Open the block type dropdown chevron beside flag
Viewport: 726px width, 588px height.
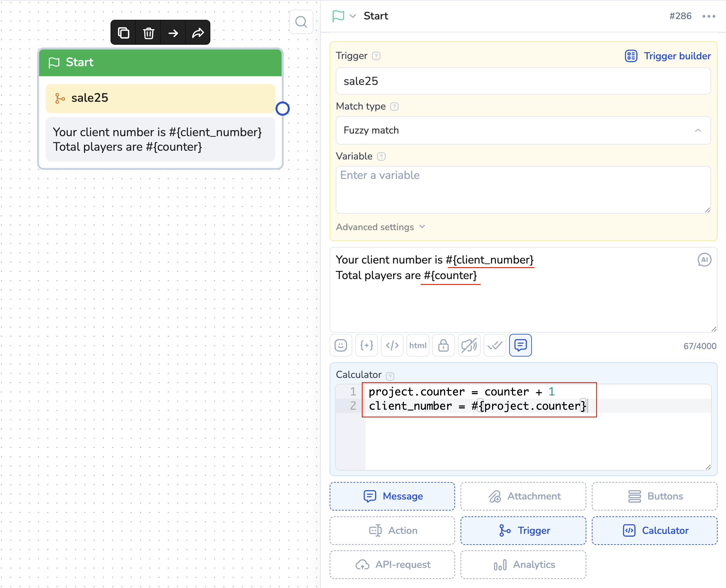coord(353,16)
